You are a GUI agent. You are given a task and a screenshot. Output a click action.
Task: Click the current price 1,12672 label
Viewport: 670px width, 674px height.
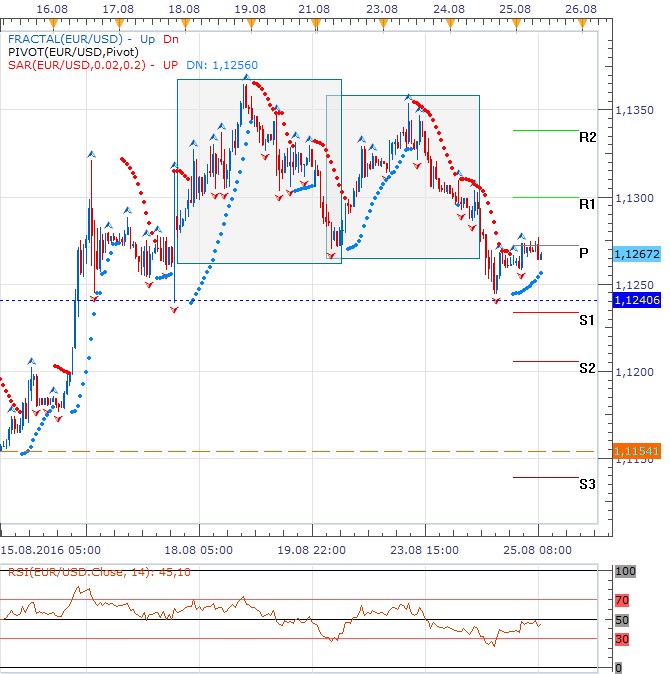click(635, 255)
